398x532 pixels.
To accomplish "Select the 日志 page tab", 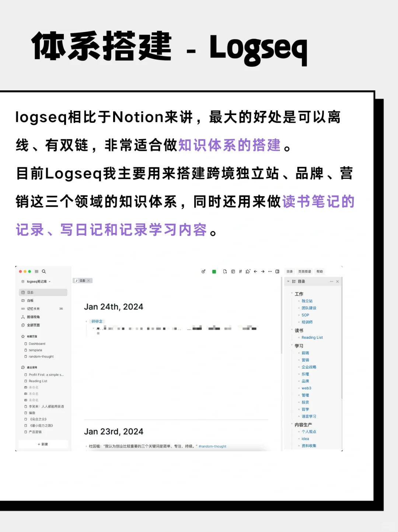I will 82,281.
